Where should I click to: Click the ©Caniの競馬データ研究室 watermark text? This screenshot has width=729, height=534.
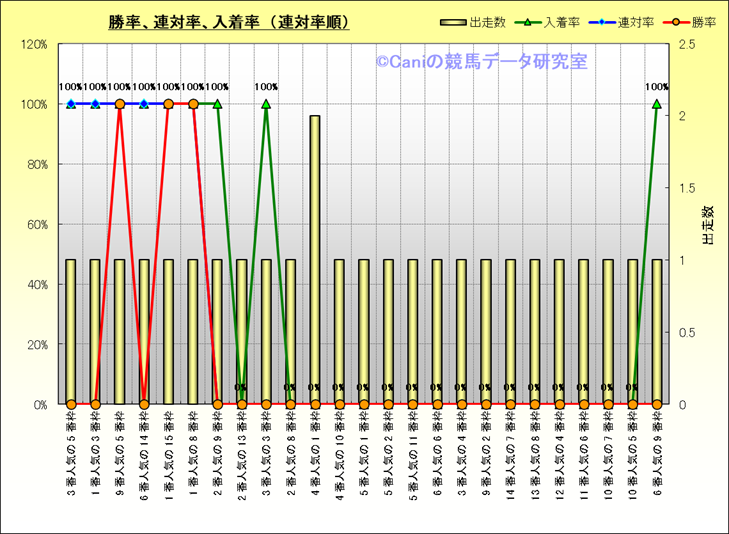481,62
